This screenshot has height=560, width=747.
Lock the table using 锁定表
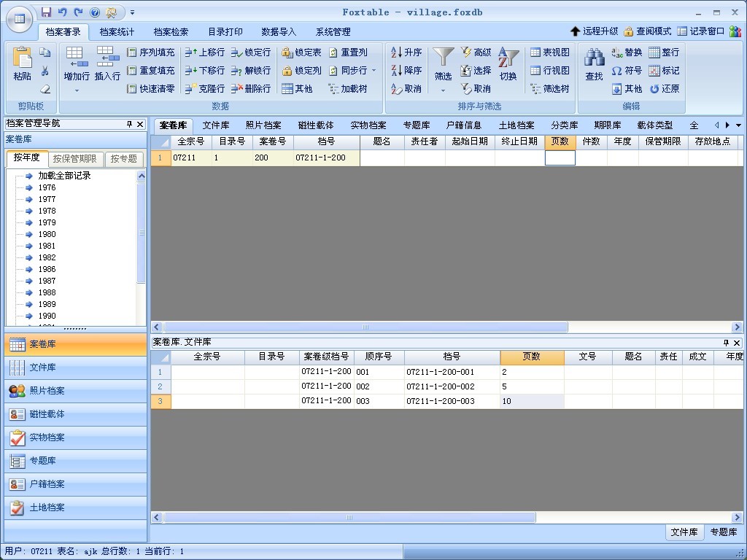[301, 52]
